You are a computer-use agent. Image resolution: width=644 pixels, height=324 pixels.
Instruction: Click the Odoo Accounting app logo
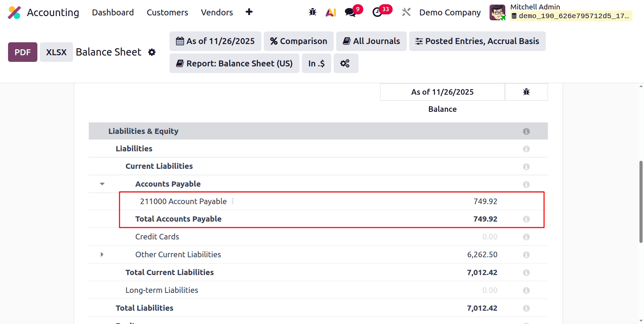(14, 13)
